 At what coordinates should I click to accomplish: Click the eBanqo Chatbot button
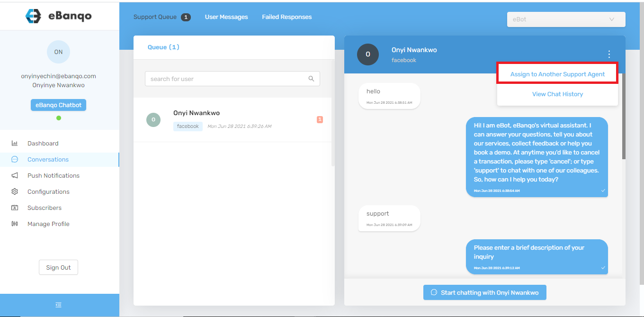(x=58, y=105)
